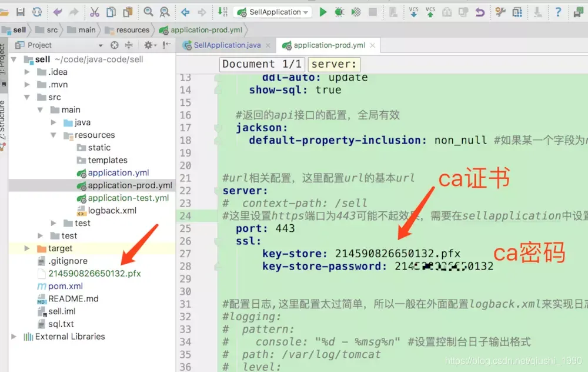Image resolution: width=588 pixels, height=372 pixels.
Task: Click the Make Project build icon
Action: (222, 12)
